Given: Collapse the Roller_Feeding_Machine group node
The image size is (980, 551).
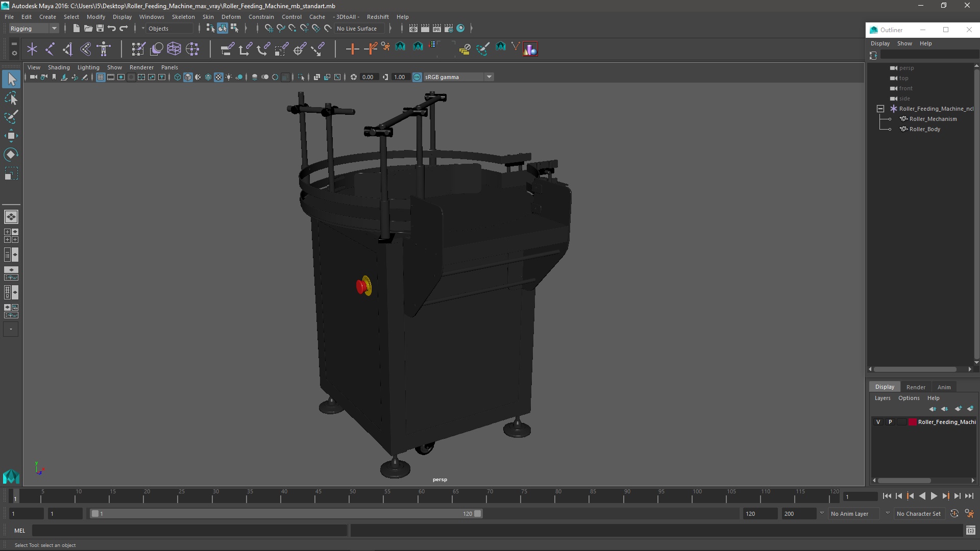Looking at the screenshot, I should coord(880,109).
